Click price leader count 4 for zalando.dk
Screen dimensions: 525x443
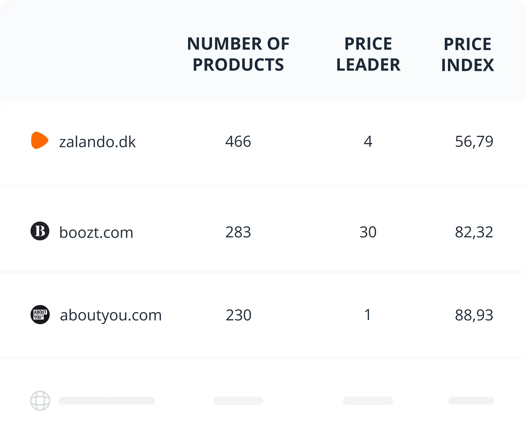point(368,141)
